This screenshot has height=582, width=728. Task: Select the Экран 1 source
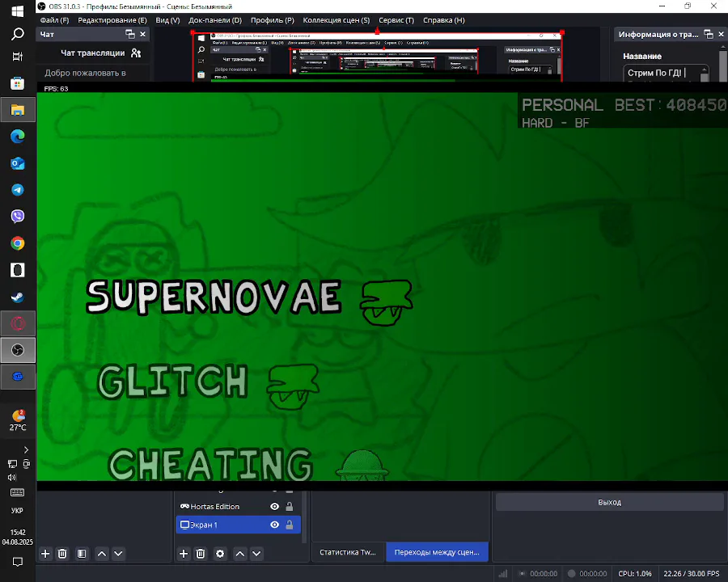coord(238,525)
